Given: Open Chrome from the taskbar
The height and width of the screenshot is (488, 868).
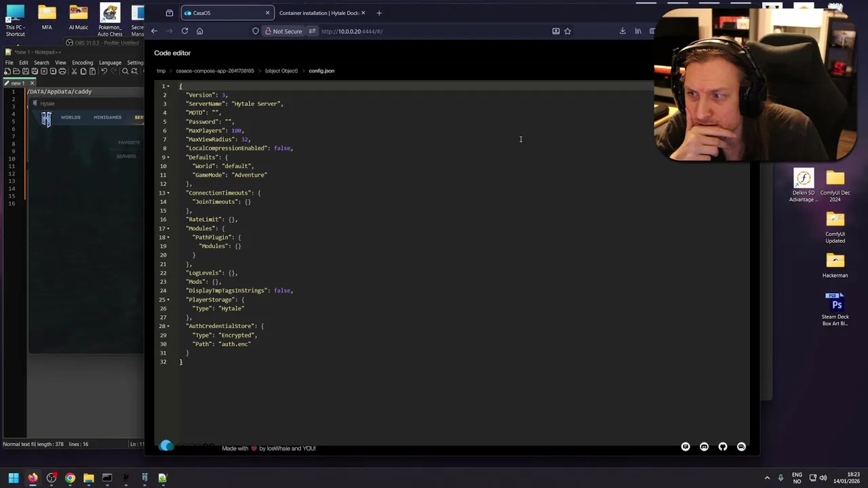Looking at the screenshot, I should point(70,478).
